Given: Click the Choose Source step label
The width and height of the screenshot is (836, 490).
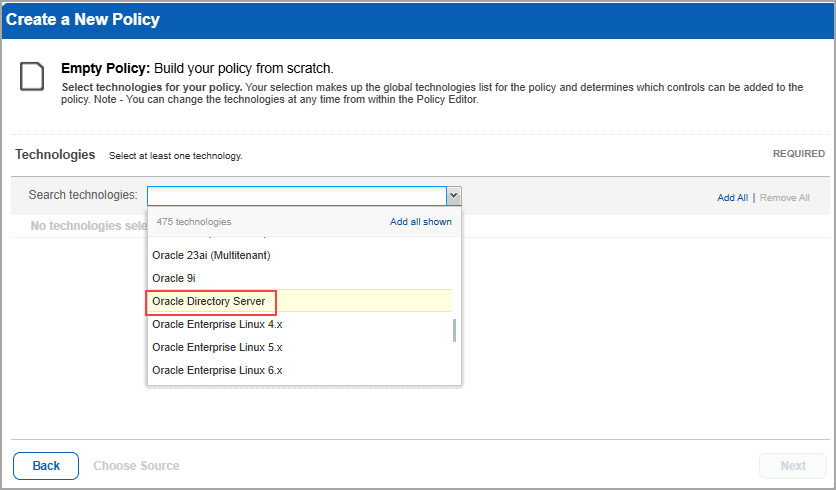Looking at the screenshot, I should [136, 466].
